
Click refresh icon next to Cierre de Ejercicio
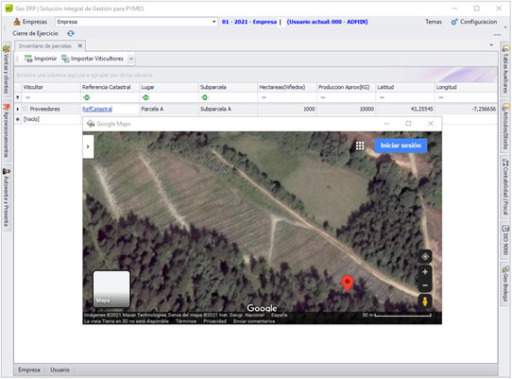(x=71, y=33)
